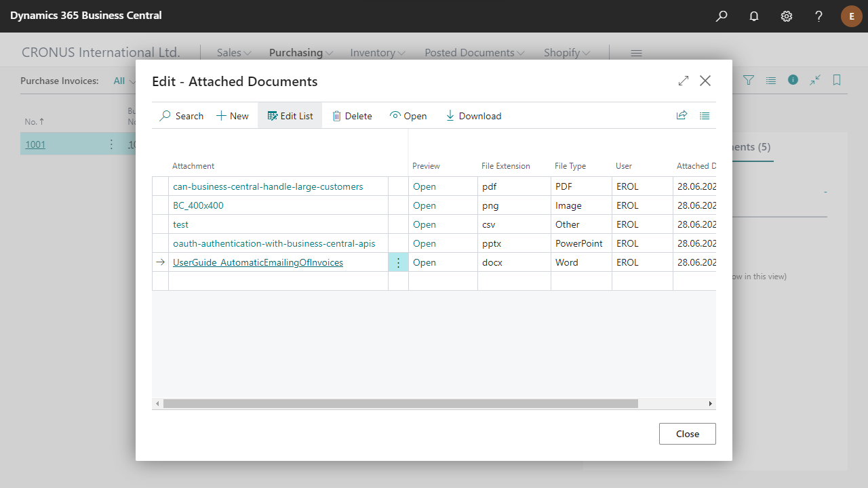Expand the Shopify menu
The width and height of the screenshot is (868, 488).
tap(567, 53)
